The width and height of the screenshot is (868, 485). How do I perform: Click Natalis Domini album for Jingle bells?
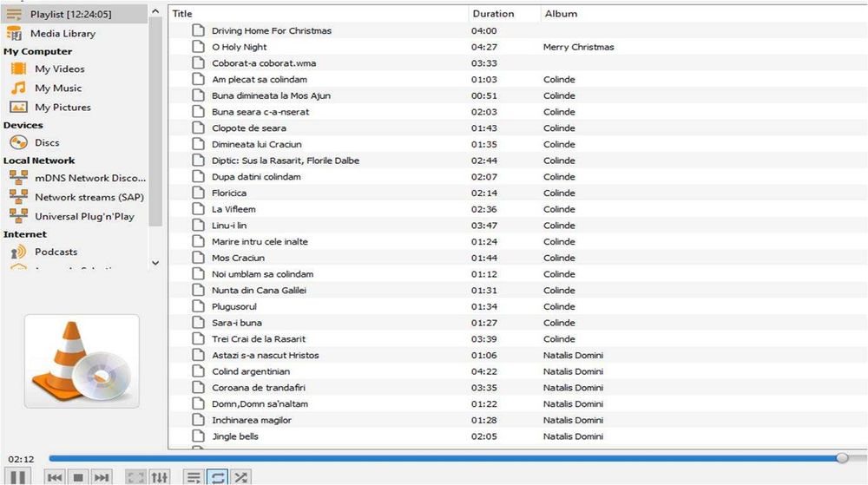[573, 436]
